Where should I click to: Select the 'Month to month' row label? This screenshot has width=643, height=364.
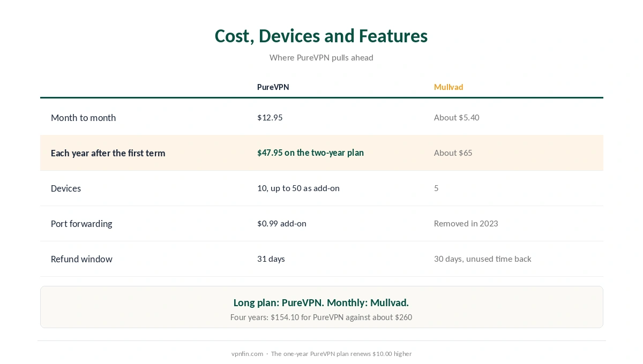[83, 118]
